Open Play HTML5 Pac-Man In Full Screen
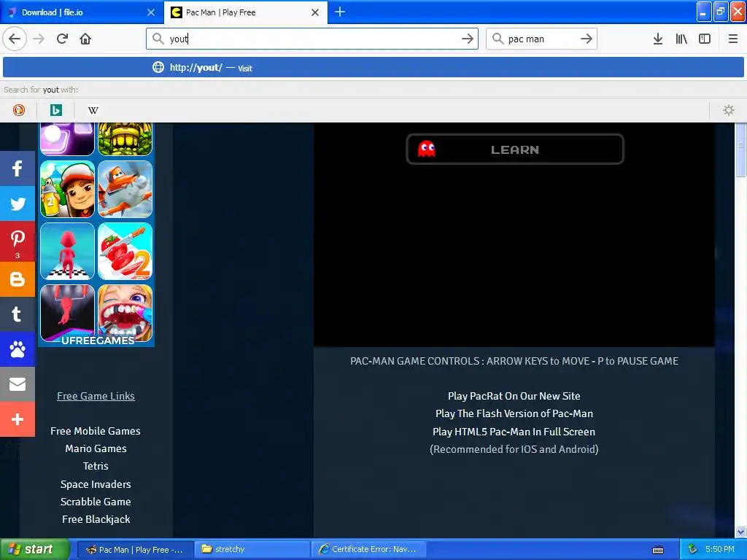The width and height of the screenshot is (747, 560). (x=514, y=432)
